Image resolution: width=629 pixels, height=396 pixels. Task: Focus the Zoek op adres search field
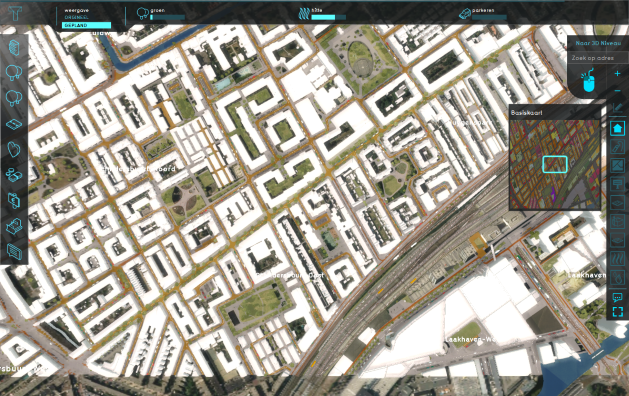(598, 58)
